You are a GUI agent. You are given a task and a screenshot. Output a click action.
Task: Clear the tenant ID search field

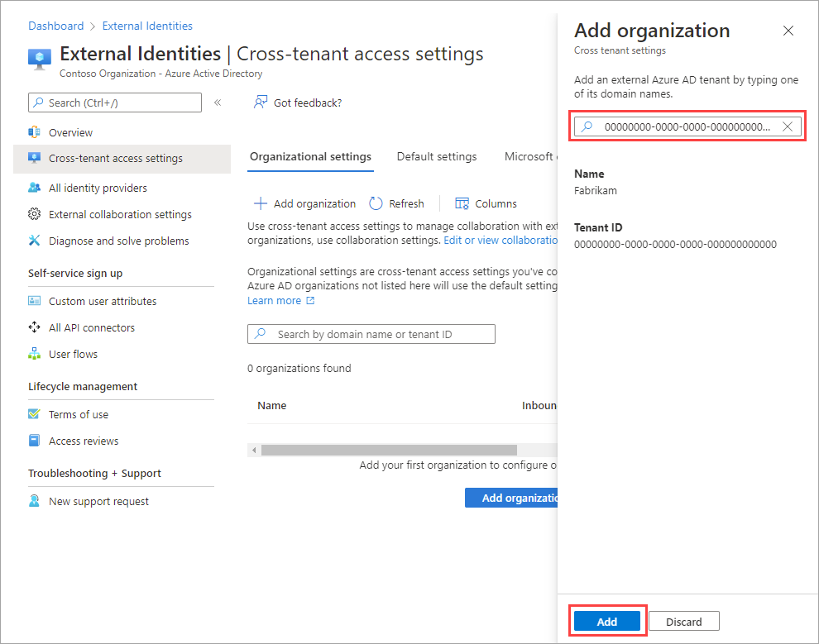[788, 126]
